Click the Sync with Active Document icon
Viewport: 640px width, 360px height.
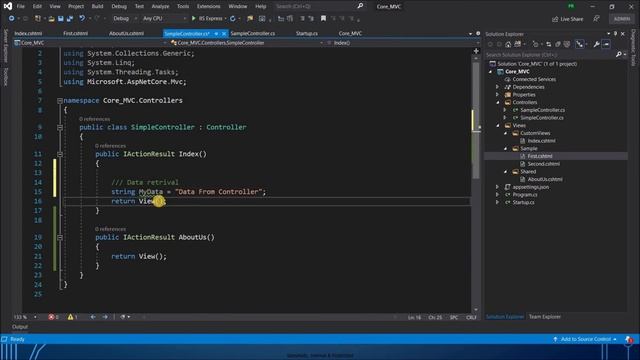[549, 44]
